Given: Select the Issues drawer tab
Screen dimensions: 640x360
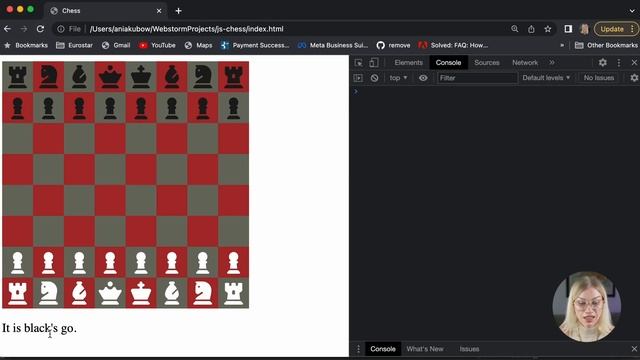Looking at the screenshot, I should [x=469, y=349].
